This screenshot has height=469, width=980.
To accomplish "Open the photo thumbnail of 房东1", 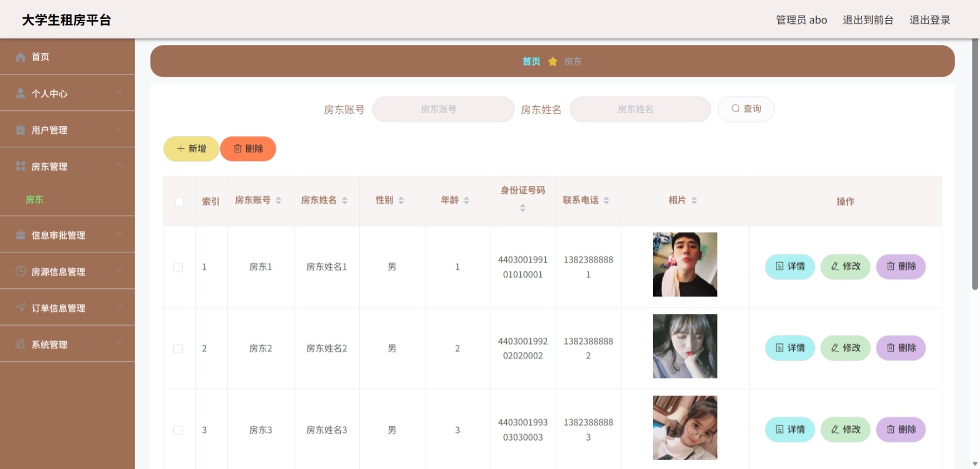I will (x=685, y=265).
